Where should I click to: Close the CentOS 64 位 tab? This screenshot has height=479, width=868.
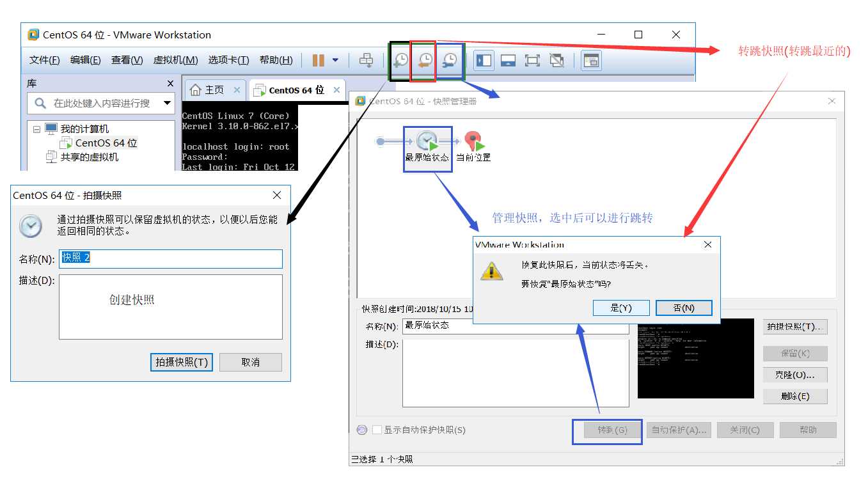pyautogui.click(x=336, y=90)
